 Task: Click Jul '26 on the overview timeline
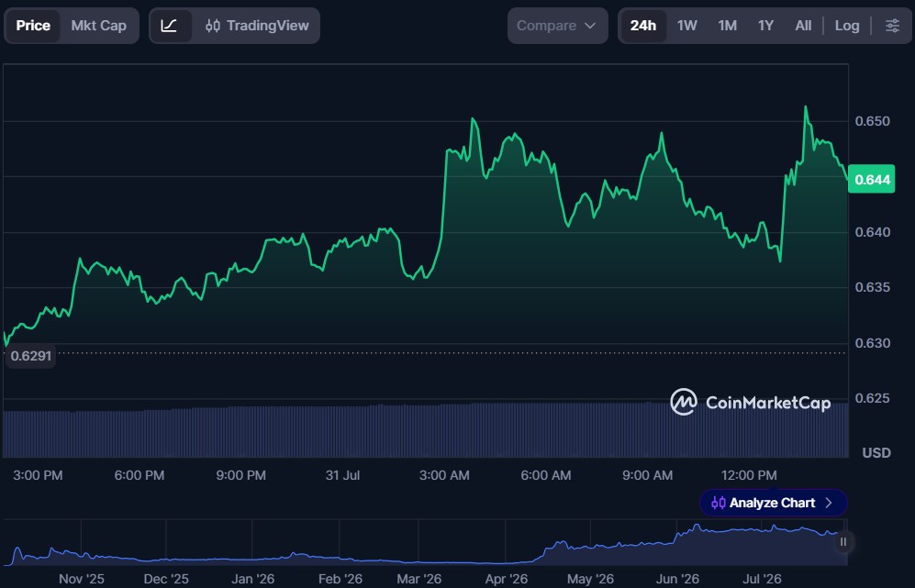tap(762, 579)
